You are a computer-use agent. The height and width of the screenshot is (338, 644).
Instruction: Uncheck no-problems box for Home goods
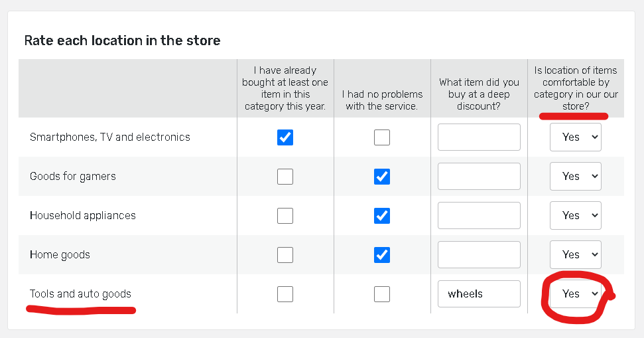click(x=382, y=255)
